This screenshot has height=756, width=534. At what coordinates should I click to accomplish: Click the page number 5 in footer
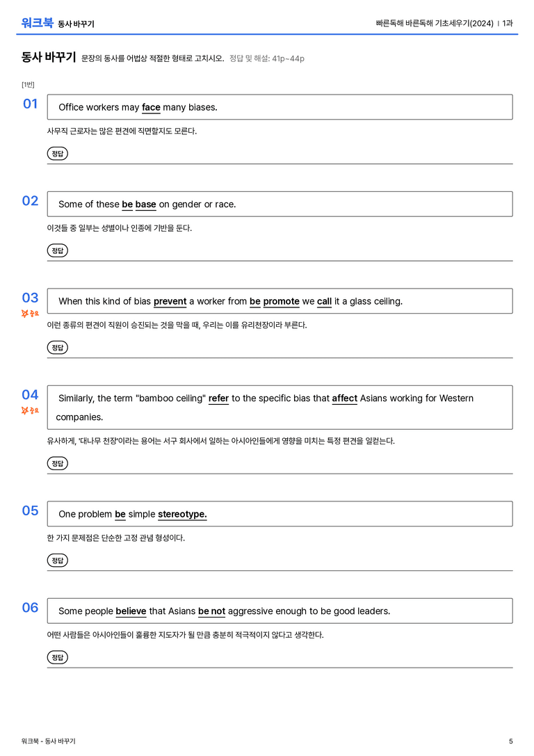click(511, 741)
